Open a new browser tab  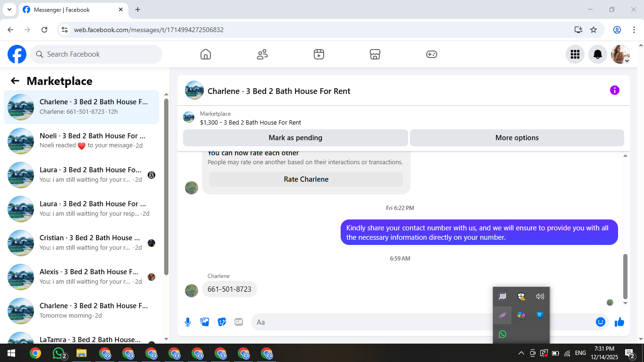coord(138,9)
